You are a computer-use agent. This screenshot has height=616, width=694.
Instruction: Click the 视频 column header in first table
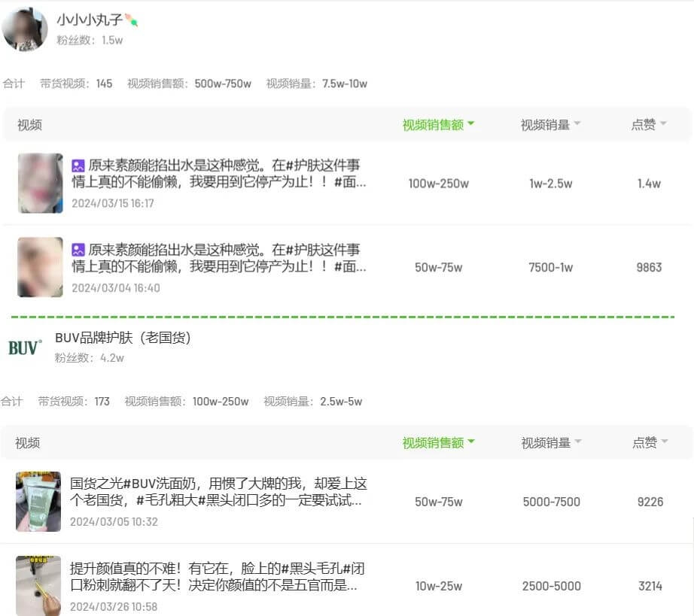[29, 125]
